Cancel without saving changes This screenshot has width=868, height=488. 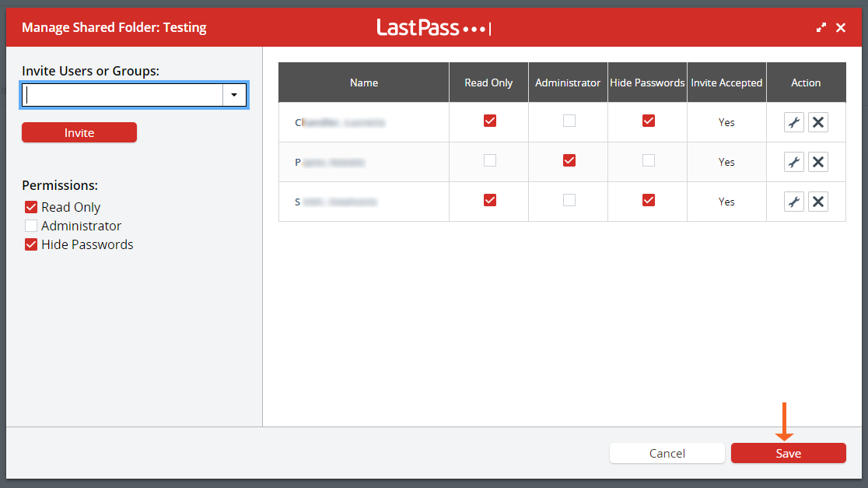667,453
